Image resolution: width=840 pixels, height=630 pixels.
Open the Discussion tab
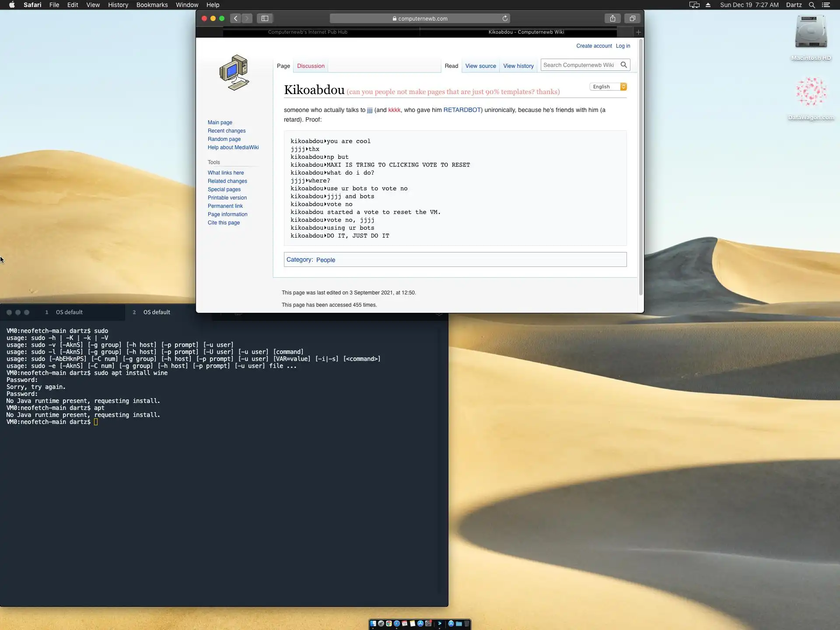click(x=311, y=66)
